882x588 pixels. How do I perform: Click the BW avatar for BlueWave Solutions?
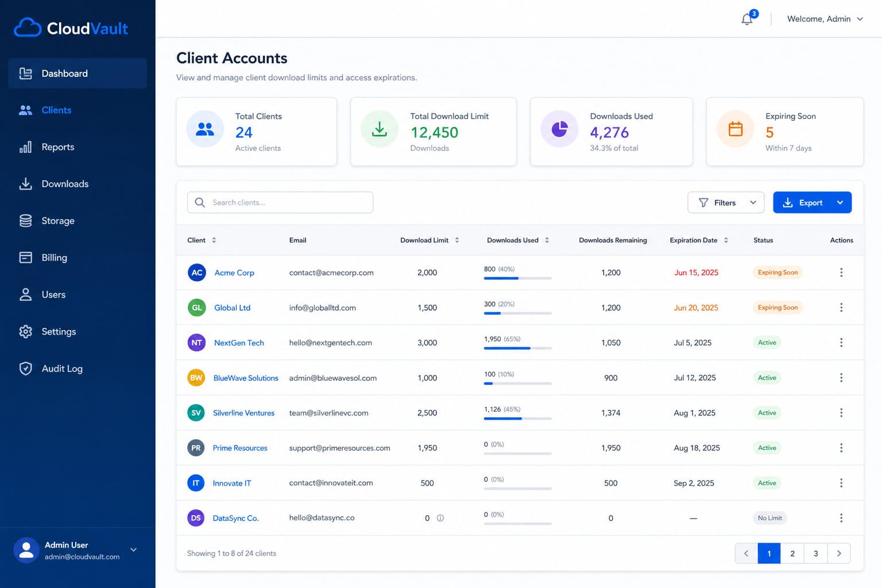tap(196, 377)
